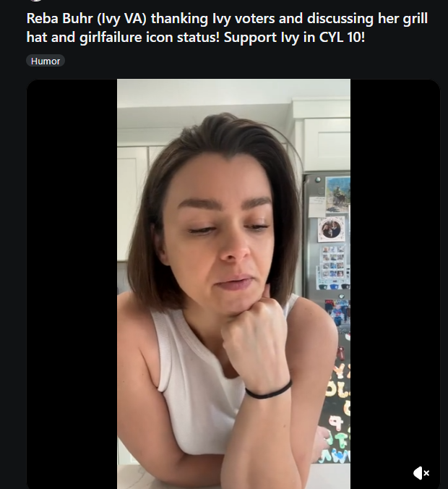The height and width of the screenshot is (489, 448).
Task: Click the colorful letter magnets on the fridge
Action: pyautogui.click(x=338, y=412)
